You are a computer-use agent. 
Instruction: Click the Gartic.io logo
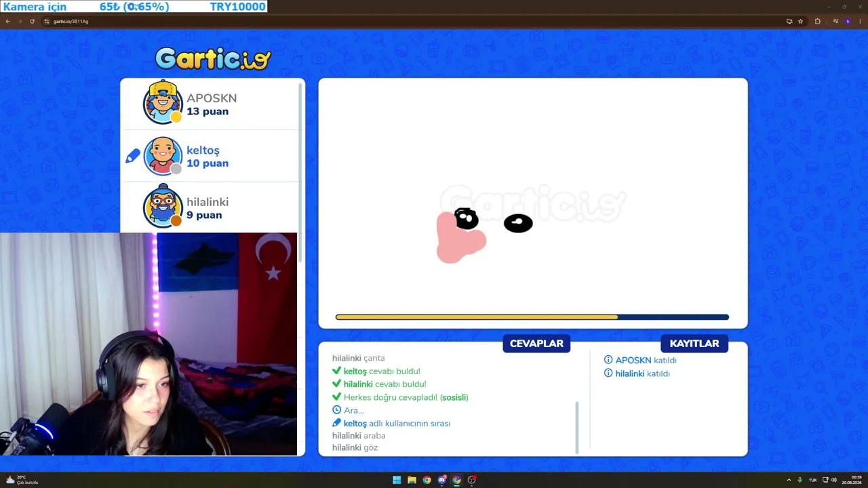[213, 58]
